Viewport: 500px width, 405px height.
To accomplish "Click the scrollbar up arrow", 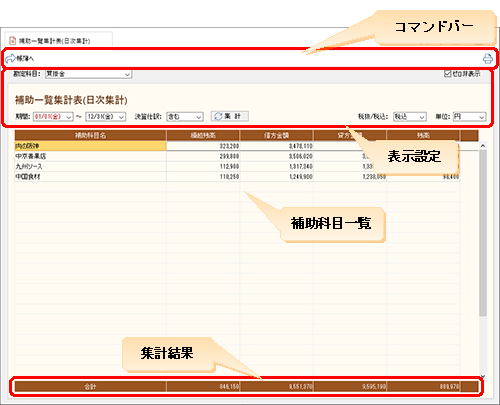I will [x=483, y=146].
